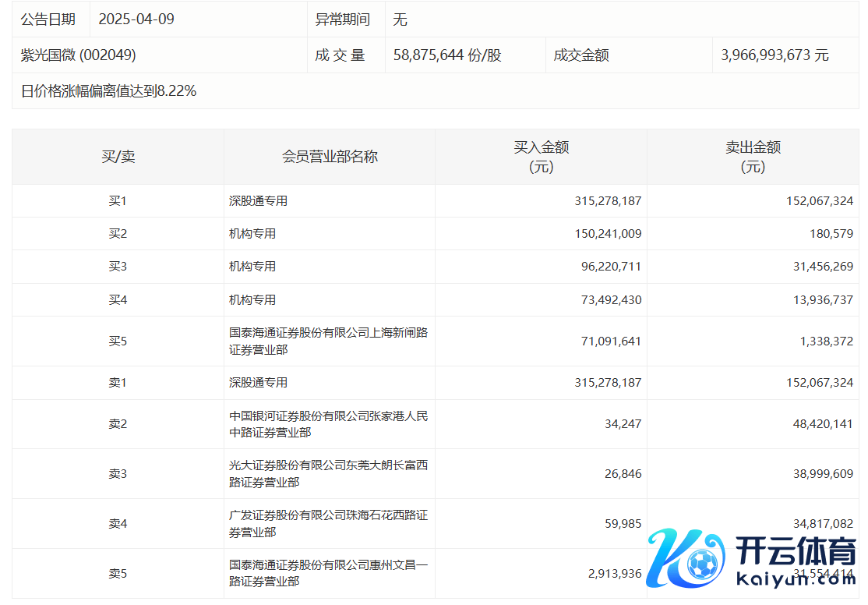The height and width of the screenshot is (605, 868).
Task: Select the volume value 58,875,644 份/股
Action: tap(447, 55)
